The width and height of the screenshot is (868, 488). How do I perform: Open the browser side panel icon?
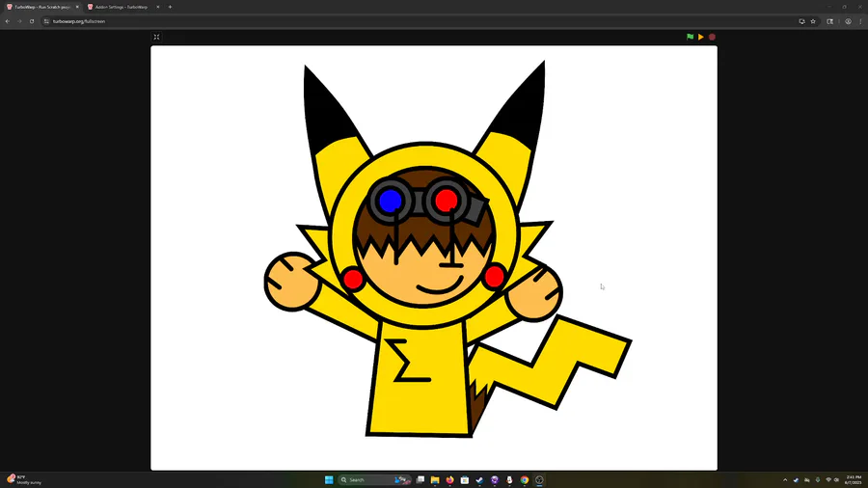point(829,21)
